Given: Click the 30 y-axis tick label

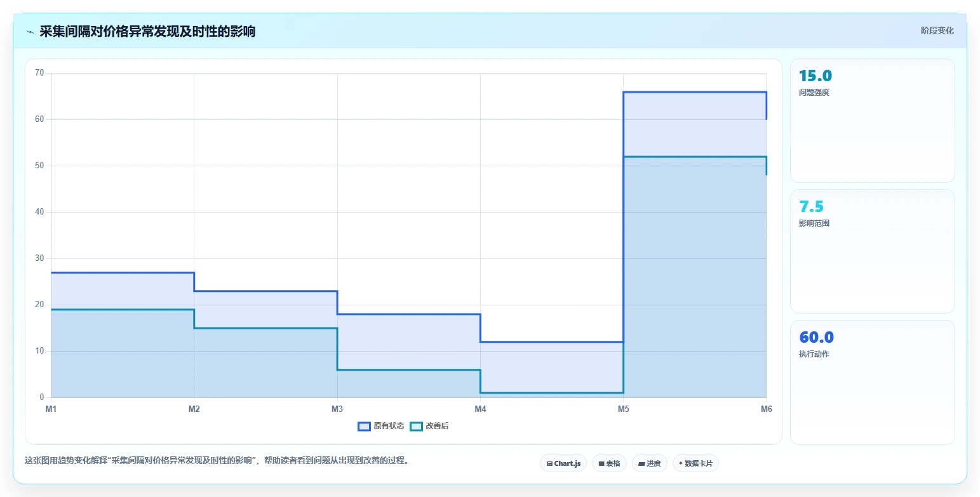Looking at the screenshot, I should tap(39, 258).
